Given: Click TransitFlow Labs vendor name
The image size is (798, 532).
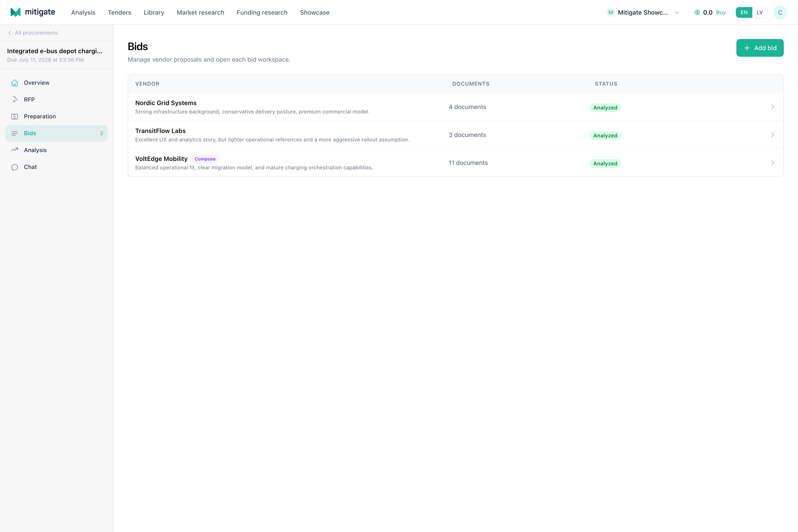Looking at the screenshot, I should pyautogui.click(x=160, y=131).
